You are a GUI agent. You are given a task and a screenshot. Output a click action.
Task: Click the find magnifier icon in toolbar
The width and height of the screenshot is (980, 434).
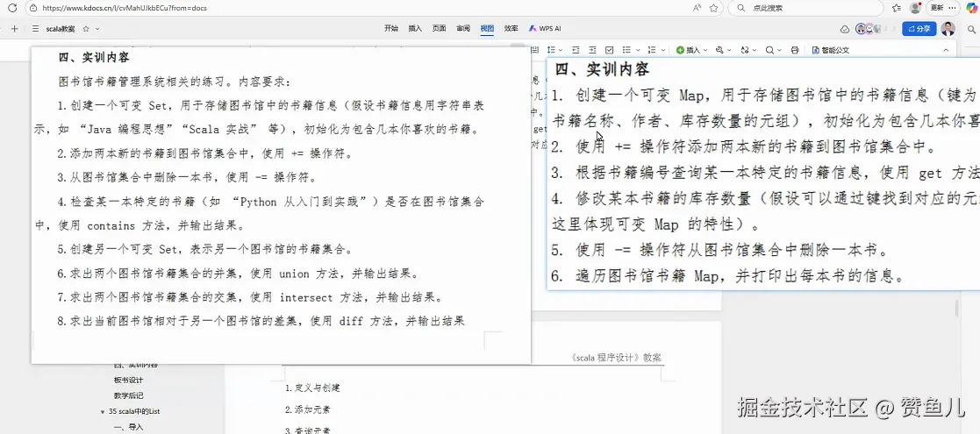click(769, 50)
